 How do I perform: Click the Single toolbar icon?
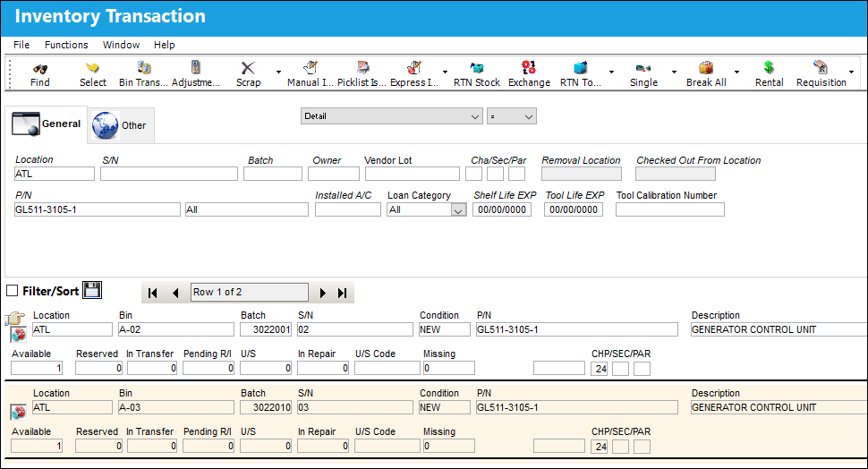(643, 68)
